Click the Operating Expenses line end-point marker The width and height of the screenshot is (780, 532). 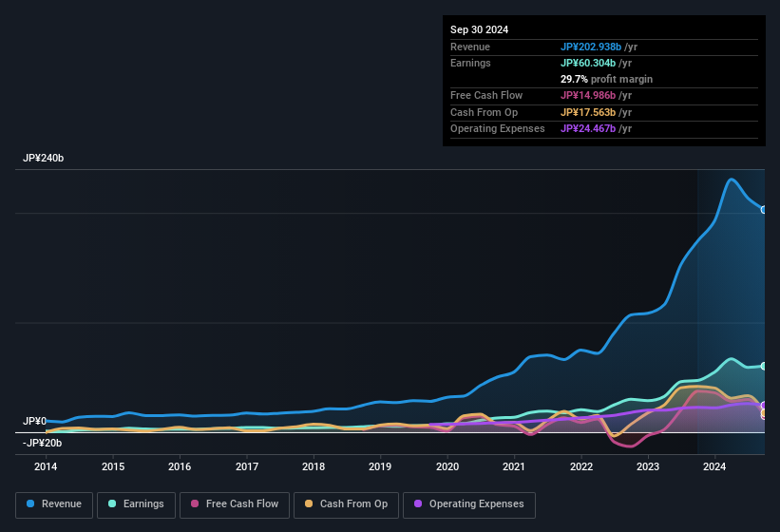pyautogui.click(x=764, y=406)
